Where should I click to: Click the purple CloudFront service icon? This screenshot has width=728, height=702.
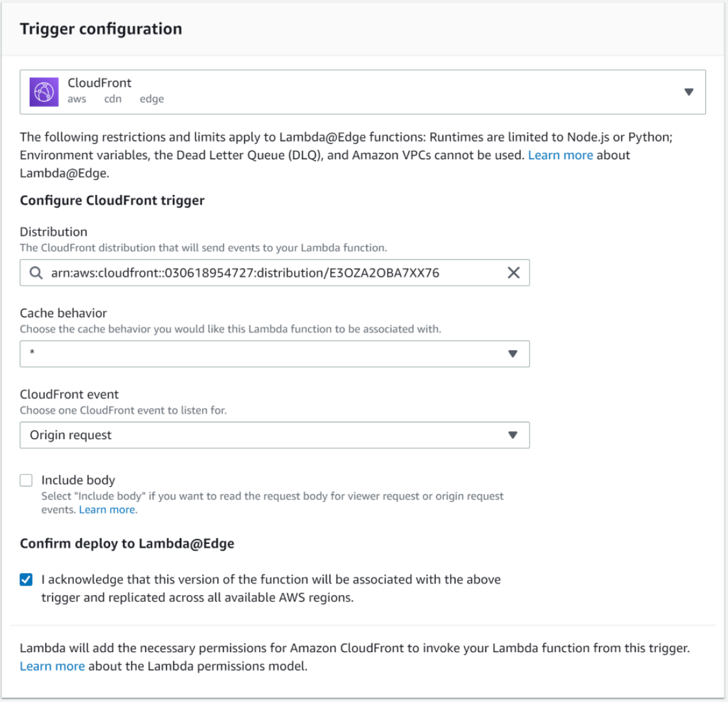[x=44, y=92]
